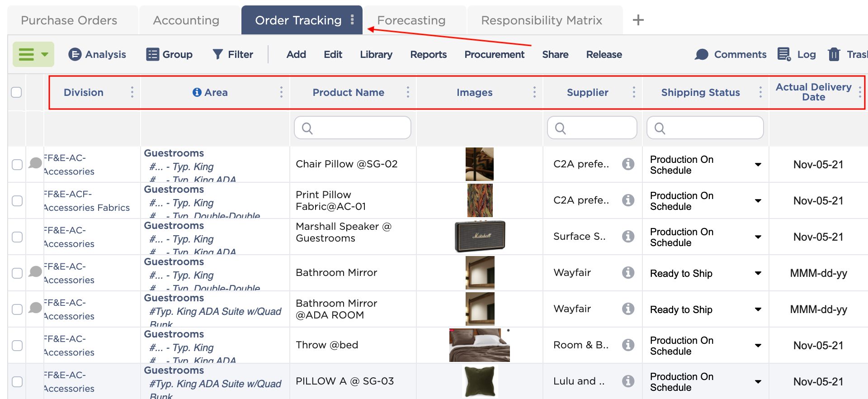Toggle the select-all checkbox in the header
This screenshot has width=868, height=399.
click(17, 92)
